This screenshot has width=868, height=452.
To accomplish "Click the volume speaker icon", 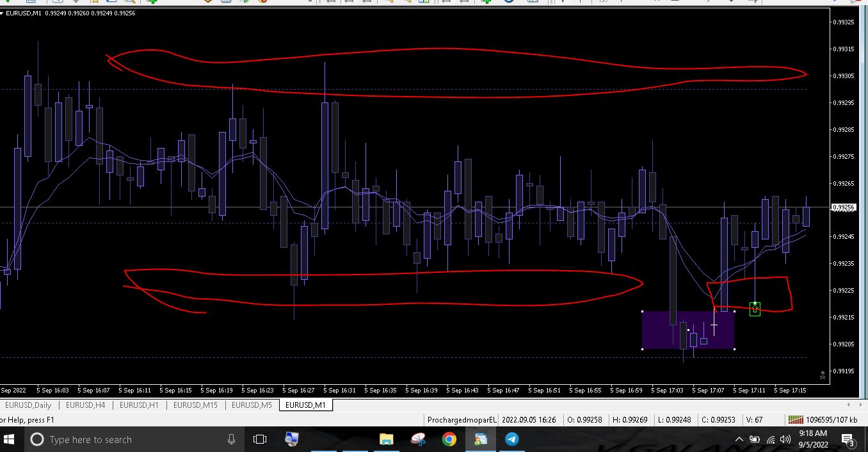I will tap(785, 439).
